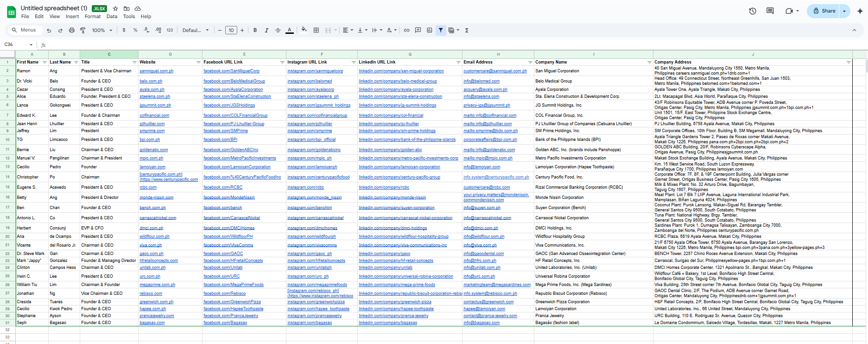This screenshot has width=868, height=344.
Task: Toggle strikethrough formatting
Action: [278, 30]
